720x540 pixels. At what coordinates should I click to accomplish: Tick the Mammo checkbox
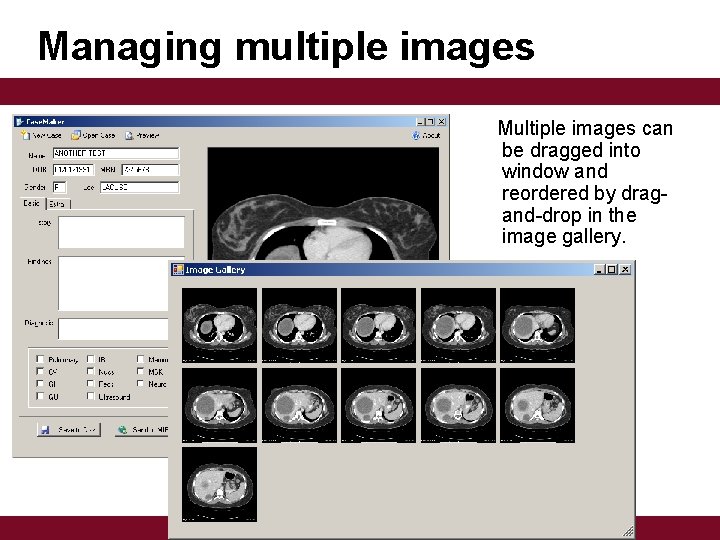(x=141, y=359)
